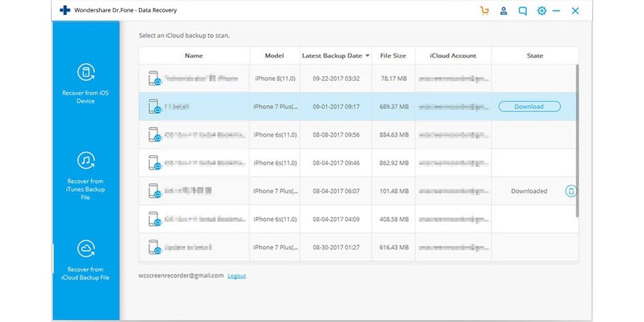Select the iPhone 8(11.0) model cell
Viewport: 644px width, 322px height.
(x=275, y=78)
